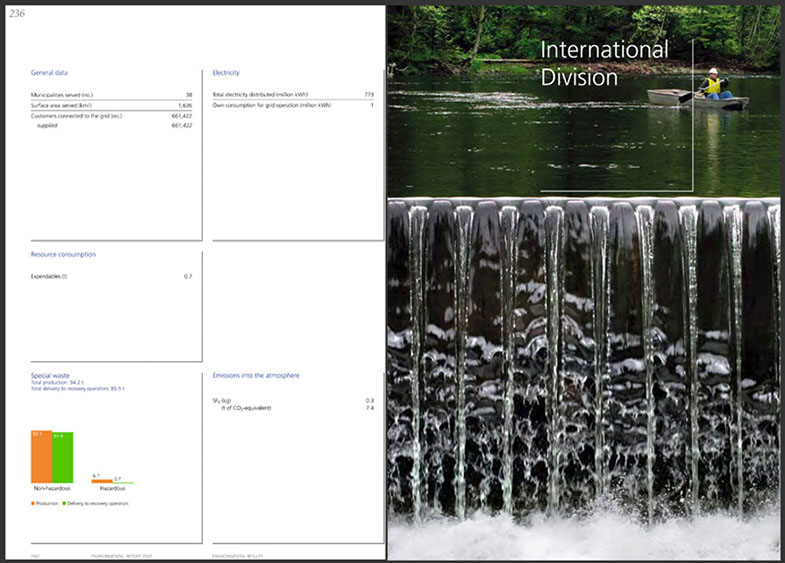Click the orange Production legend swatch
The height and width of the screenshot is (563, 785).
[34, 503]
